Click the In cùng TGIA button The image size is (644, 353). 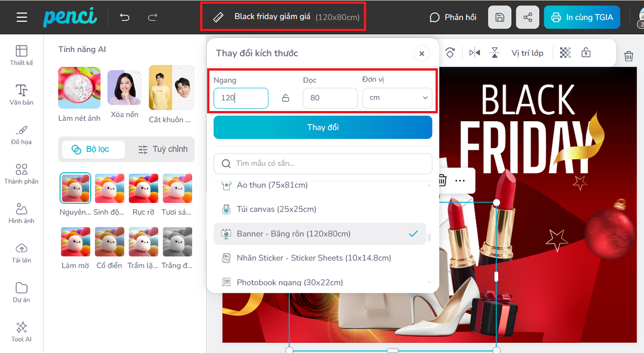point(582,17)
